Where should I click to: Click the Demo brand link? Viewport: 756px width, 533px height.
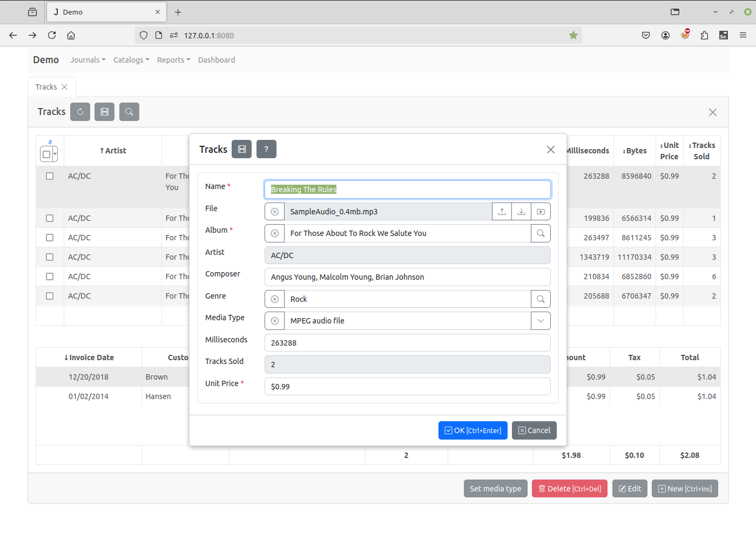click(x=46, y=60)
